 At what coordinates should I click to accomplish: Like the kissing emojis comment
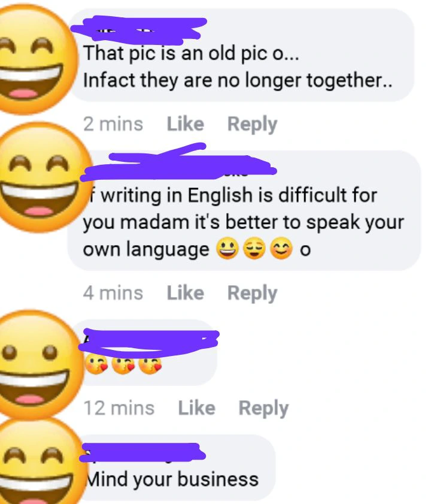click(x=196, y=408)
